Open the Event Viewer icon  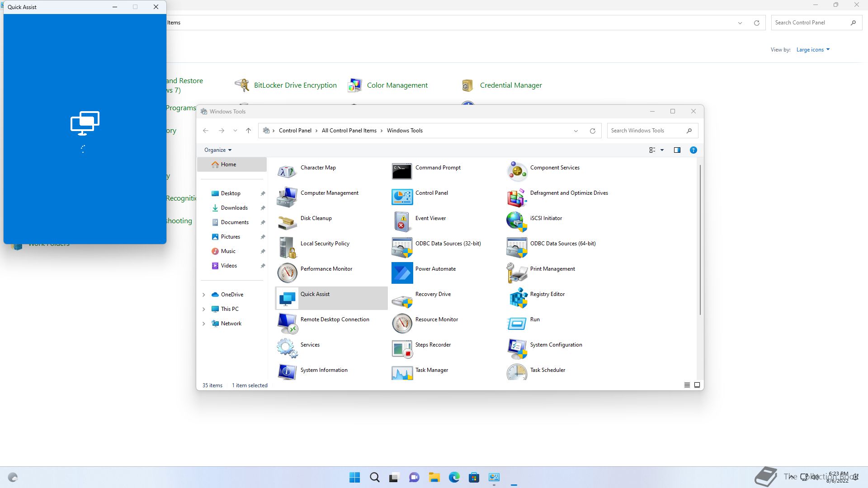pyautogui.click(x=402, y=222)
